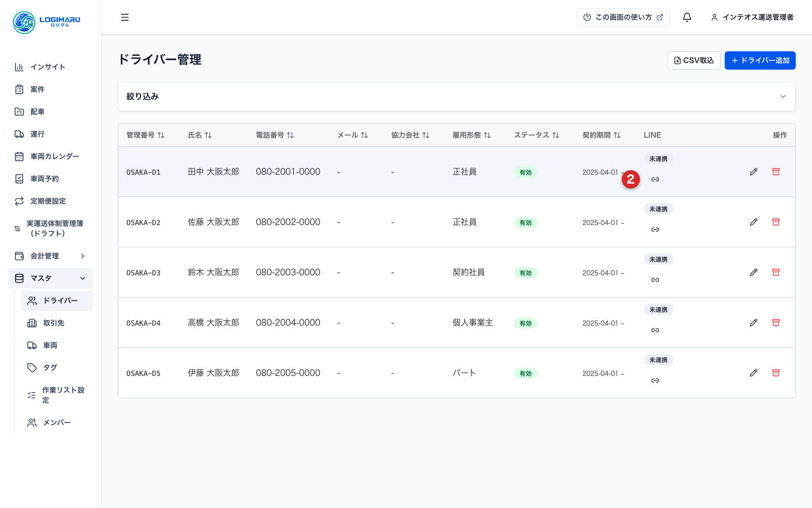
Task: Edit driver 高橋 大阪太郎 with pencil icon
Action: [x=754, y=323]
